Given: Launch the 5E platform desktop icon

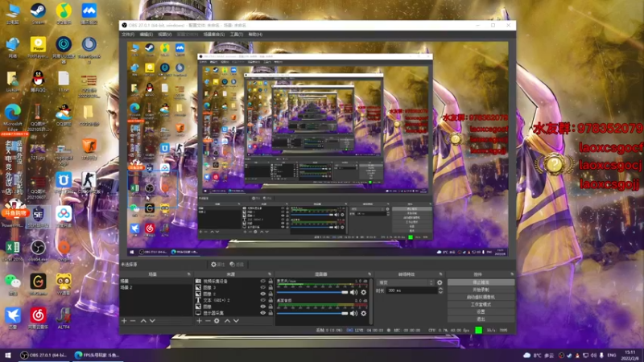Looking at the screenshot, I should point(38,216).
